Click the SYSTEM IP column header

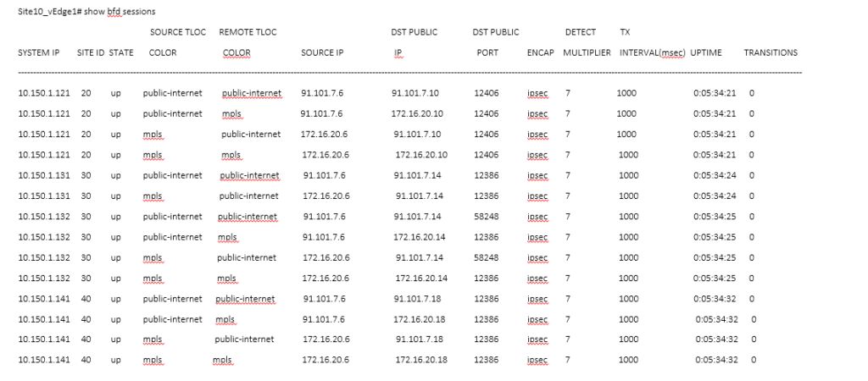tap(39, 52)
